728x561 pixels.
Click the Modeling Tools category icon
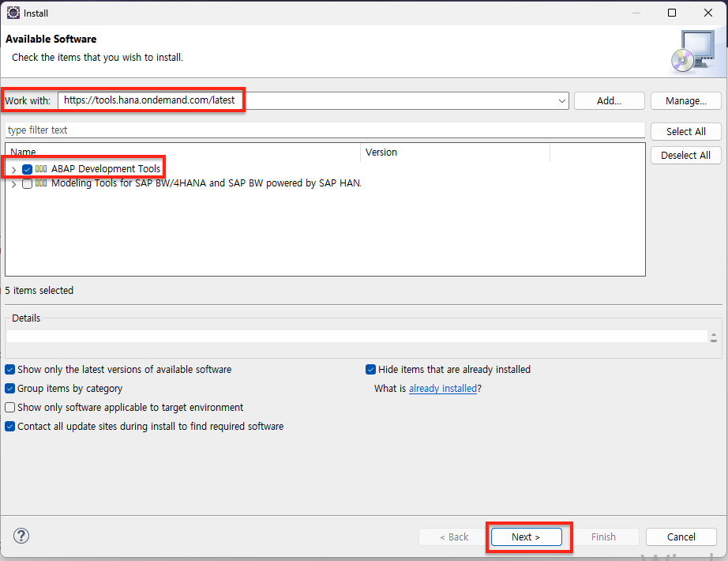coord(41,183)
